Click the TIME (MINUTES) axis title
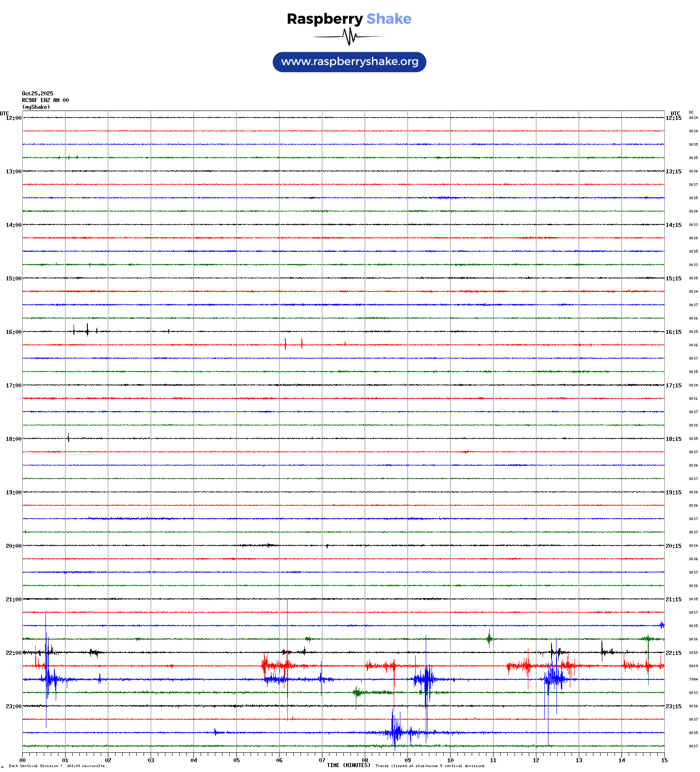 coord(348,765)
